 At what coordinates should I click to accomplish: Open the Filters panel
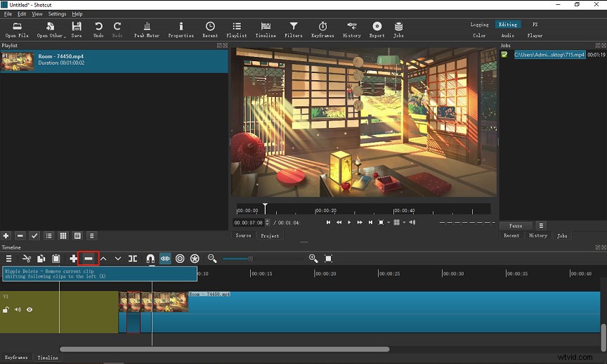point(294,30)
